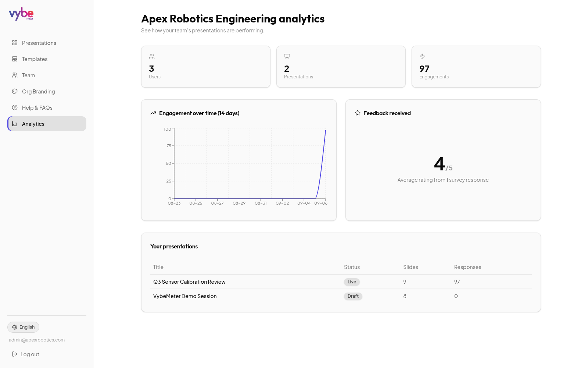
Task: Click the Team people icon in sidebar
Action: coord(15,75)
